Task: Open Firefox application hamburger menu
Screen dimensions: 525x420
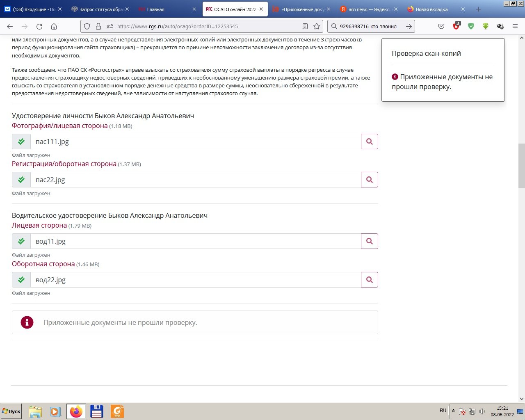Action: click(x=515, y=26)
